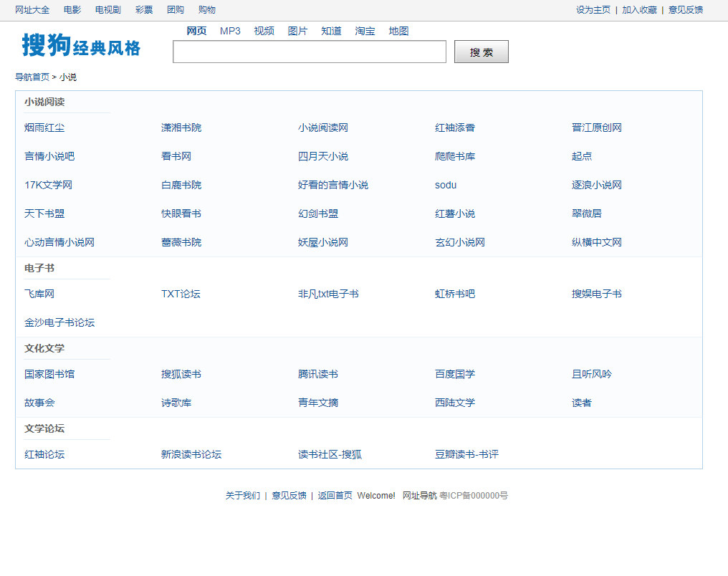The image size is (728, 576).
Task: Visit the 妖屋小说网 link
Action: [x=323, y=242]
